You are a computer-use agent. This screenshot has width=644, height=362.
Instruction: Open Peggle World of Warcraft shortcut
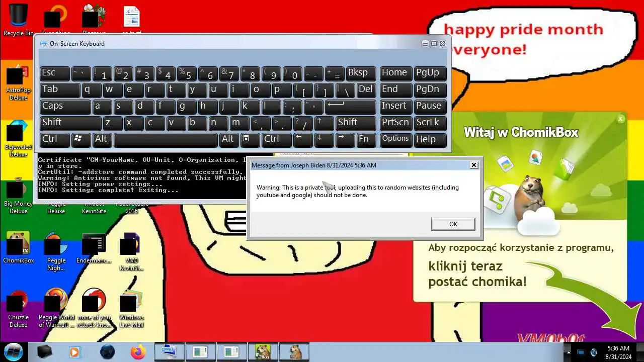coord(56,308)
